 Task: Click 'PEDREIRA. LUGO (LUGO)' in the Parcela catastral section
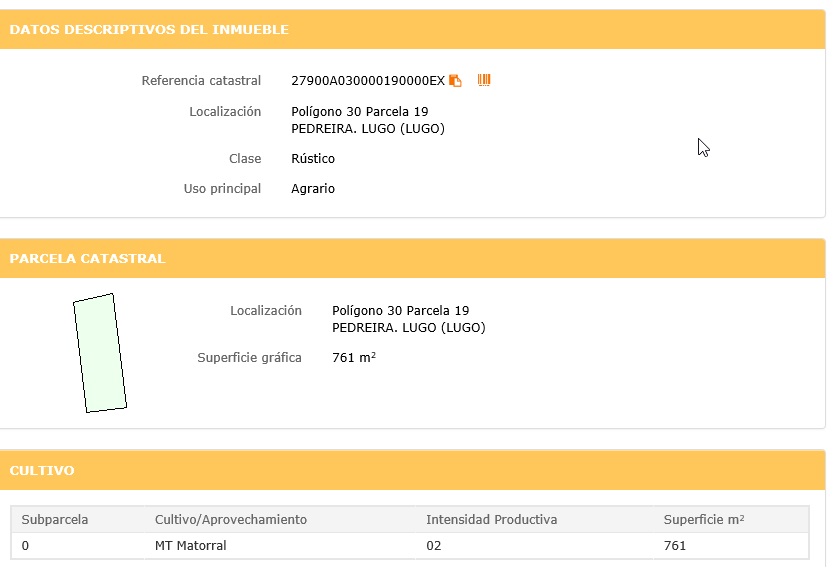coord(408,328)
